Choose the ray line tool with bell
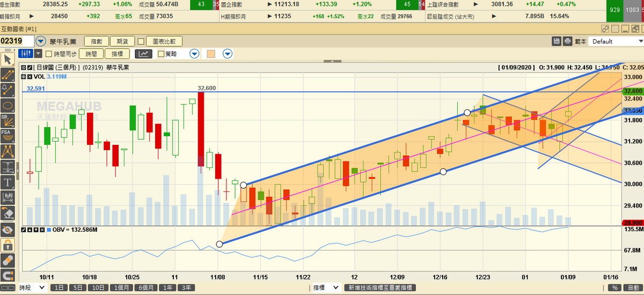The image size is (644, 295). click(8, 90)
